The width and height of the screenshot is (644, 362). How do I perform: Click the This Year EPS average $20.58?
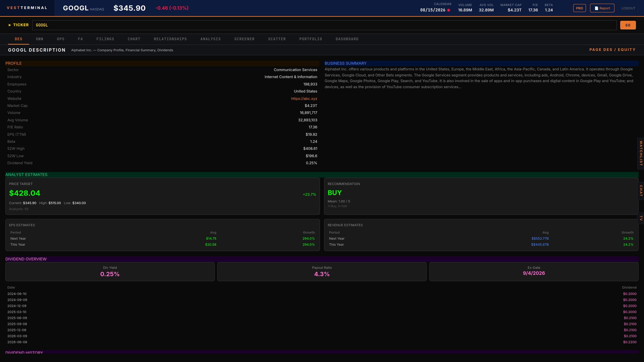(x=211, y=245)
